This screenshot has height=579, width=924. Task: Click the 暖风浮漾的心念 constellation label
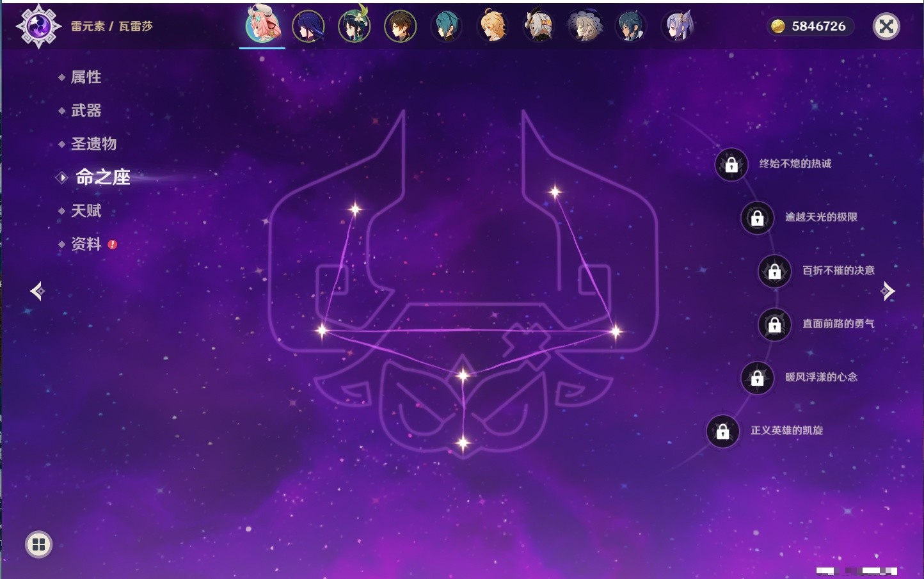pos(821,377)
